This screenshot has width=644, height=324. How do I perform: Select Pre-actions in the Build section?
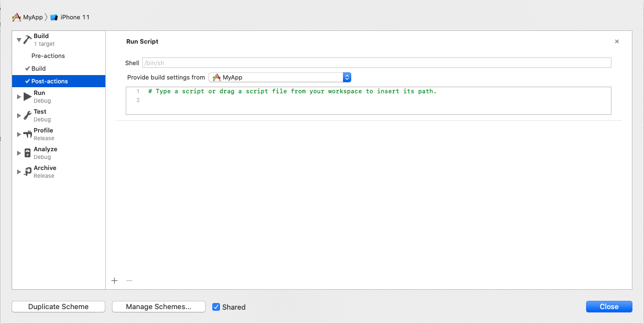tap(48, 56)
